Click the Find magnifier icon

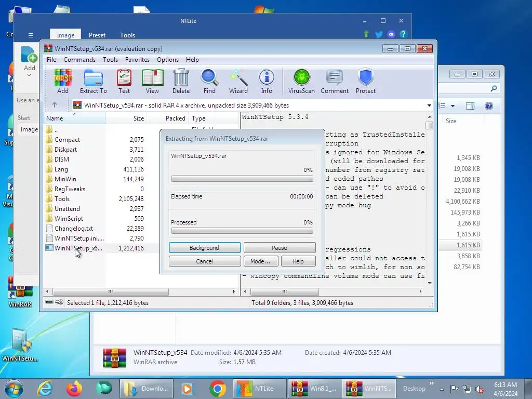click(x=209, y=82)
